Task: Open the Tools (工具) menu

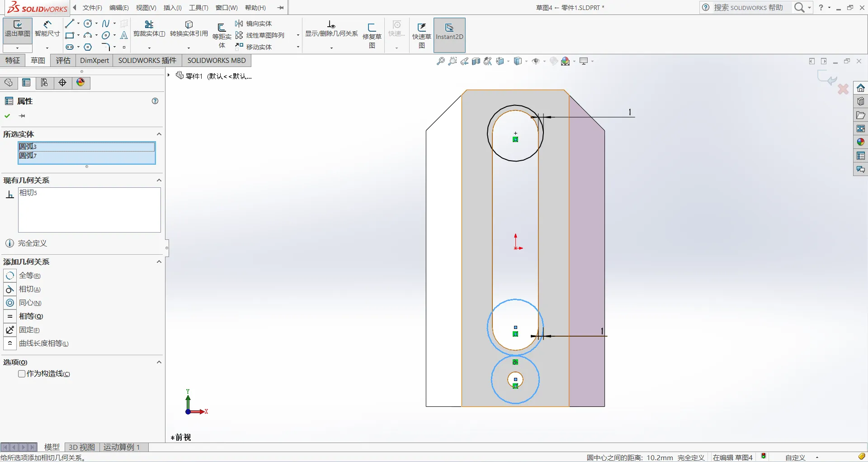Action: [x=198, y=8]
